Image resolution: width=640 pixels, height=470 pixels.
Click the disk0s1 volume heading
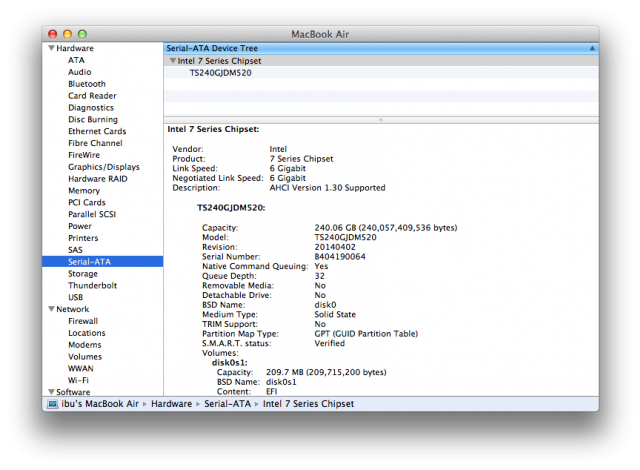coord(230,362)
